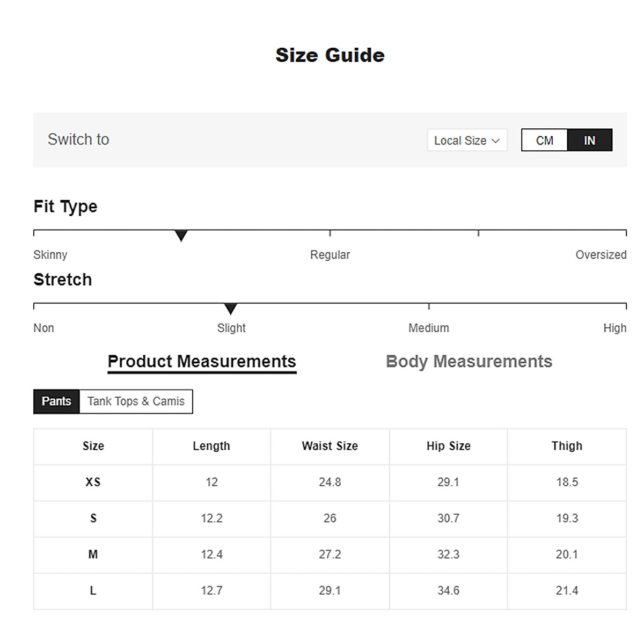Viewport: 644px width, 644px height.
Task: Click the Fit Type triangle marker
Action: click(x=181, y=236)
